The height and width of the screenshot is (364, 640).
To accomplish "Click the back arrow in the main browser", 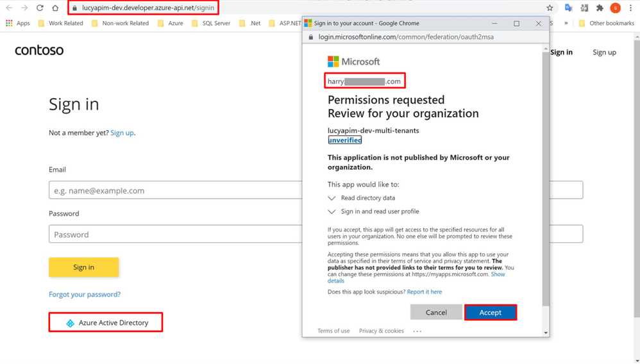I will [9, 8].
